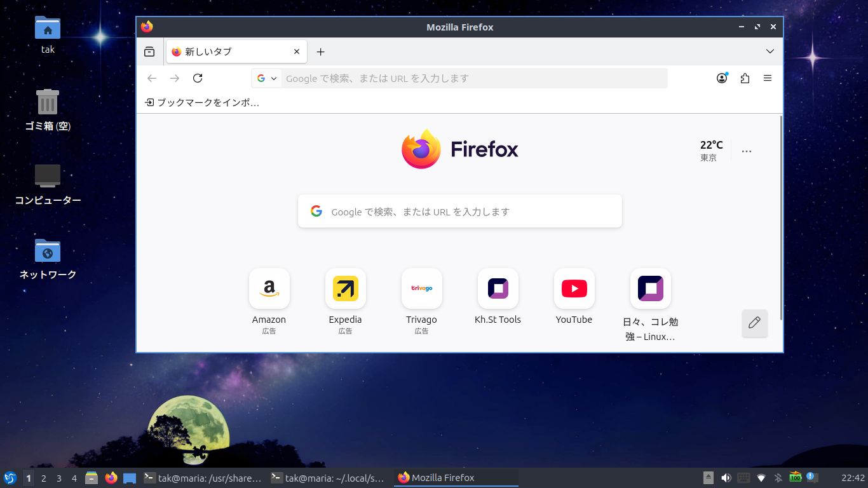Expand the list all tabs chevron

[770, 51]
